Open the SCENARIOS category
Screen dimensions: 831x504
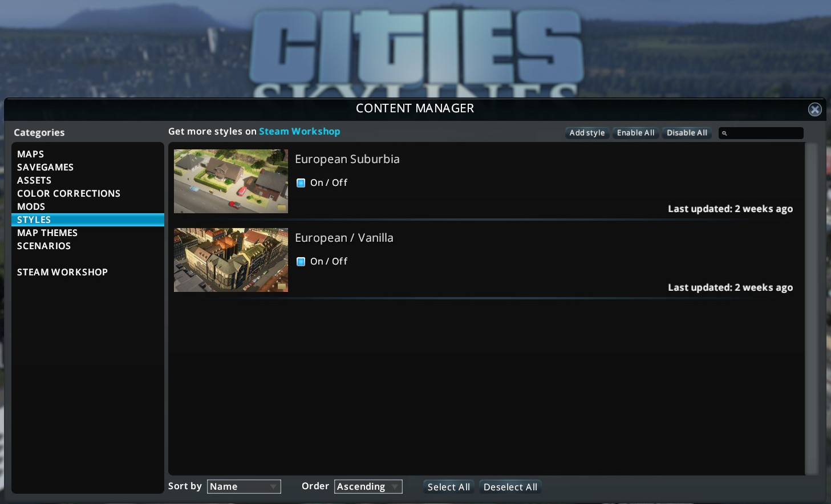44,246
